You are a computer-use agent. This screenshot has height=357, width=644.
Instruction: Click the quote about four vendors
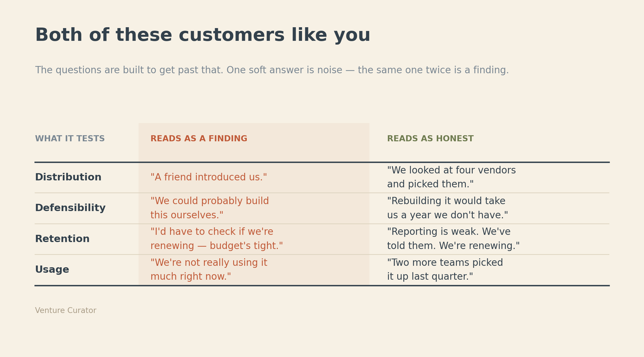451,177
